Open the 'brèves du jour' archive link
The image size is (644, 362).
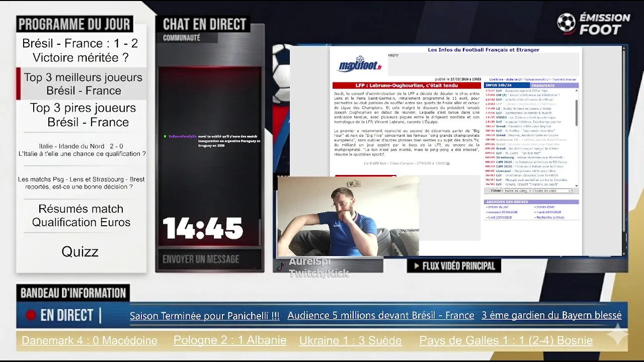point(498,207)
